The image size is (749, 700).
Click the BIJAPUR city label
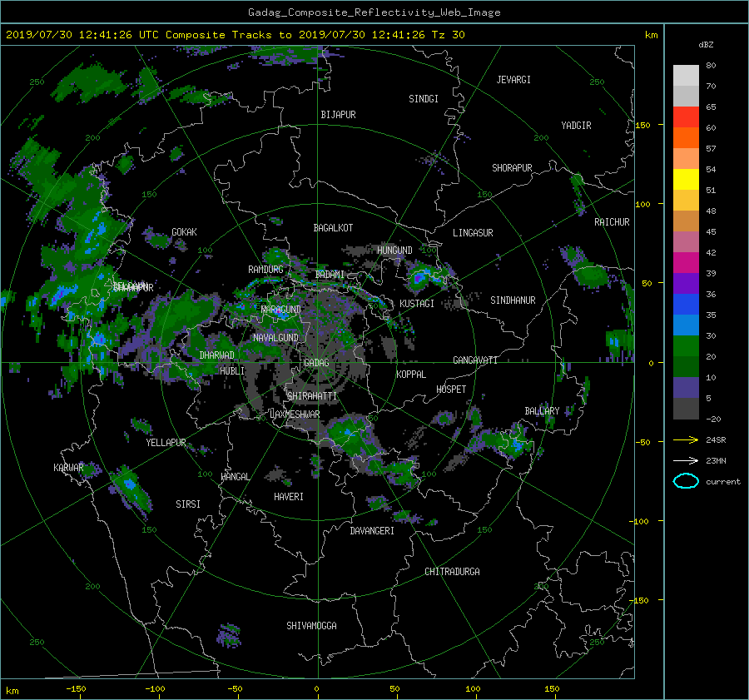coord(338,115)
